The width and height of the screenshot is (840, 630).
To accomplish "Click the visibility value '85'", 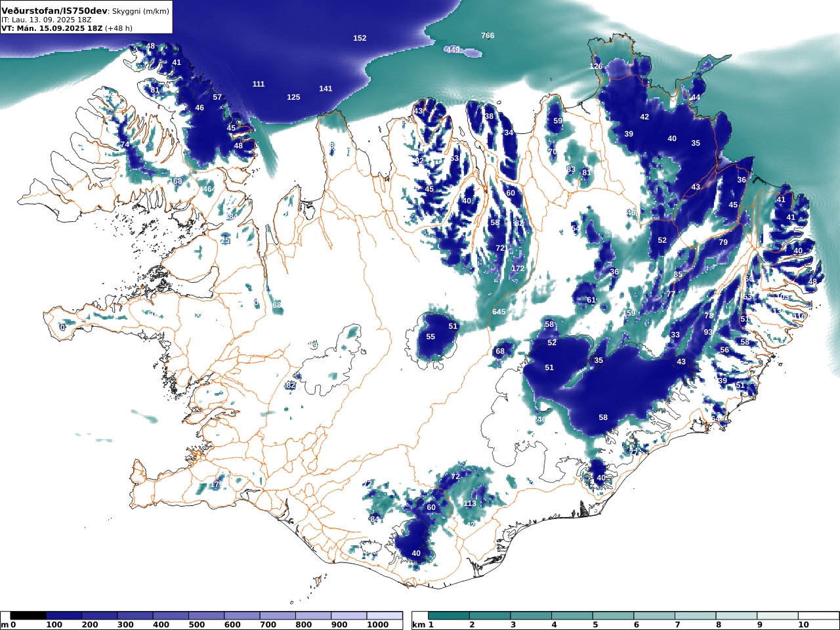I will [678, 274].
